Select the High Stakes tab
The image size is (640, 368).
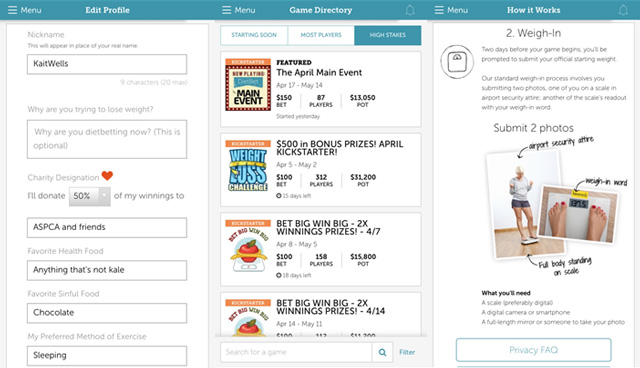coord(387,35)
